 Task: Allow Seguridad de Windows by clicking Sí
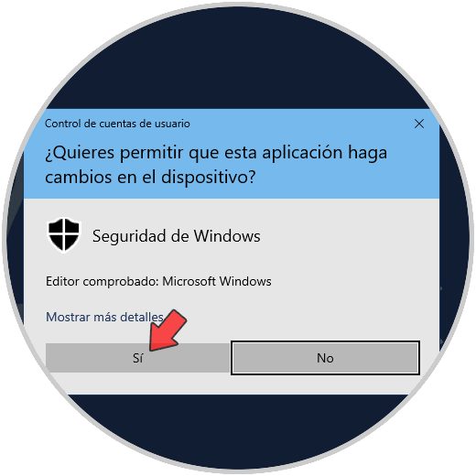pos(138,358)
